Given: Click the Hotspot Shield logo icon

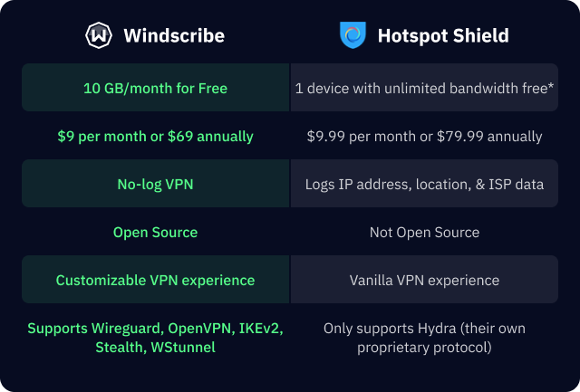Looking at the screenshot, I should click(353, 35).
